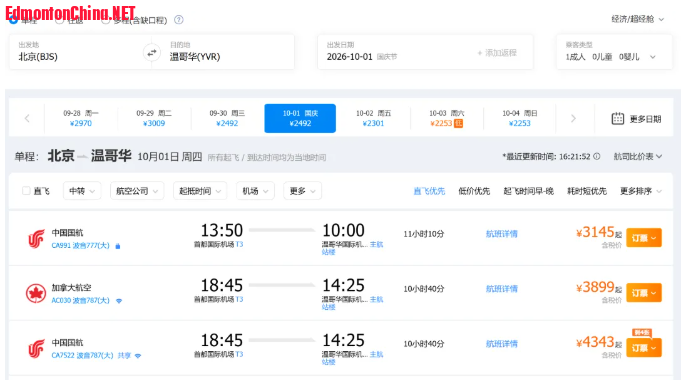Viewport: 687px width, 386px height.
Task: Select date 10-01 National Day ¥2492
Action: click(300, 118)
